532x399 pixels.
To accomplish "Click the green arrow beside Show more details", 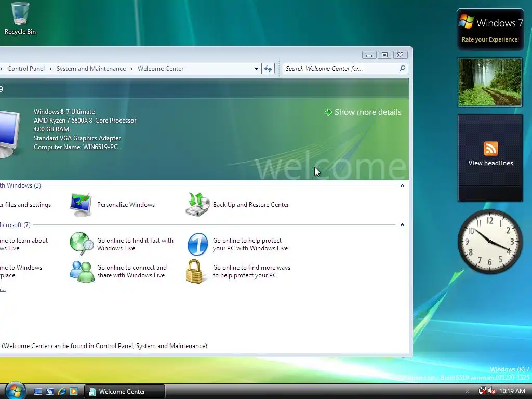I will click(328, 112).
